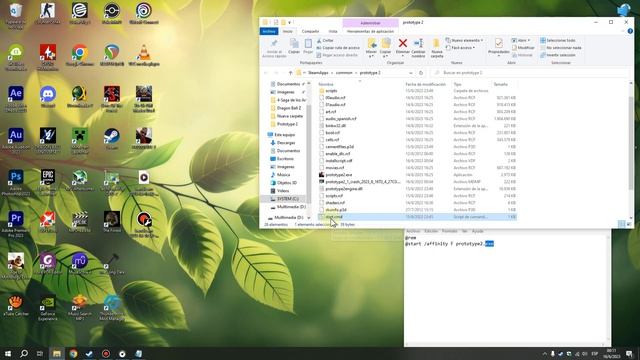Switch to the Vista ribbon tab
Screen dimensions: 640x360
(333, 31)
